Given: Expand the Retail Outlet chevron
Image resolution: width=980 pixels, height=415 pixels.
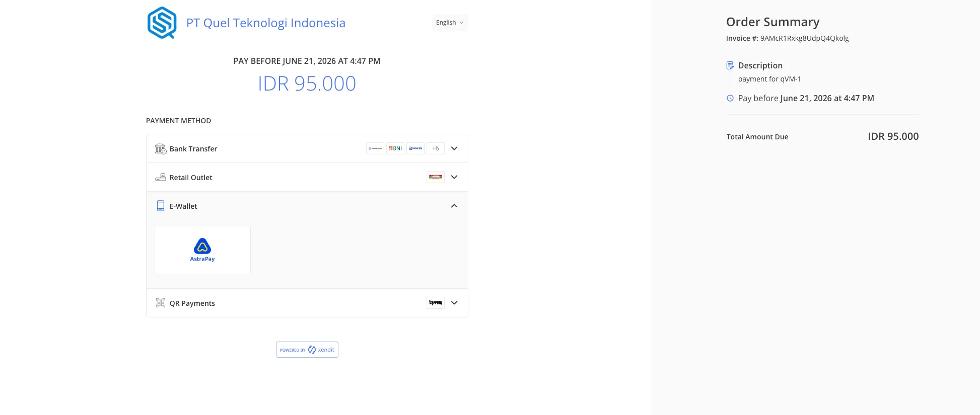Looking at the screenshot, I should [454, 177].
